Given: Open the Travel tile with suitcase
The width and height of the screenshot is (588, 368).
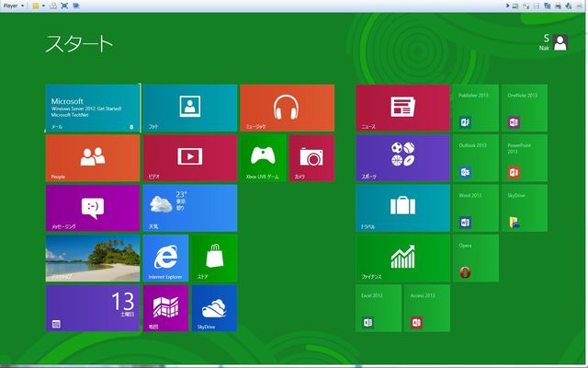Looking at the screenshot, I should pyautogui.click(x=402, y=208).
